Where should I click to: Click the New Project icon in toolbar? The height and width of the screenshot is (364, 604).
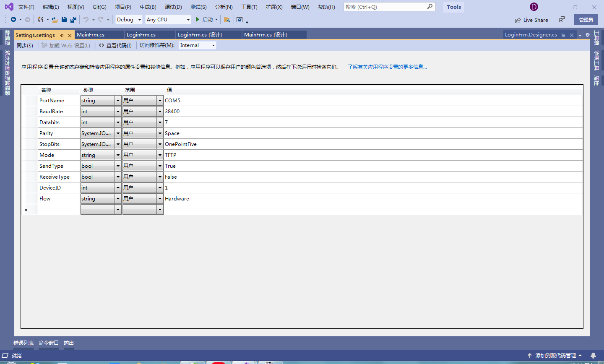coord(40,20)
